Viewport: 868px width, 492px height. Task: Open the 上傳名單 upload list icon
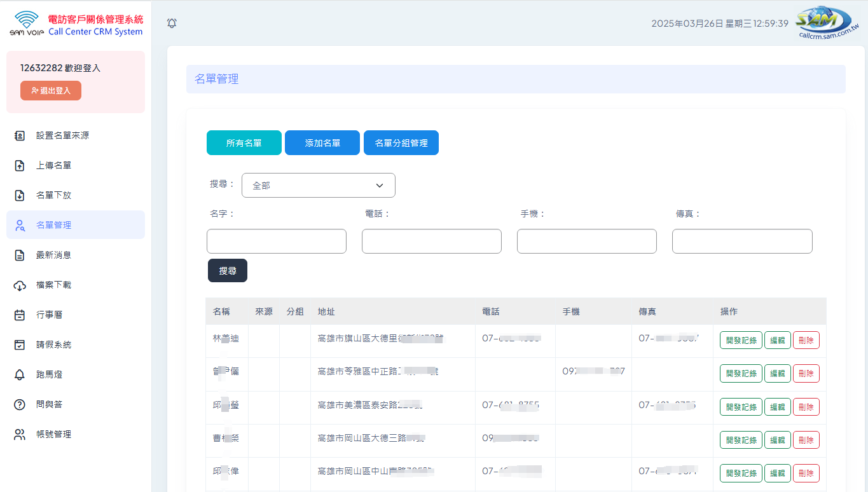(x=20, y=165)
